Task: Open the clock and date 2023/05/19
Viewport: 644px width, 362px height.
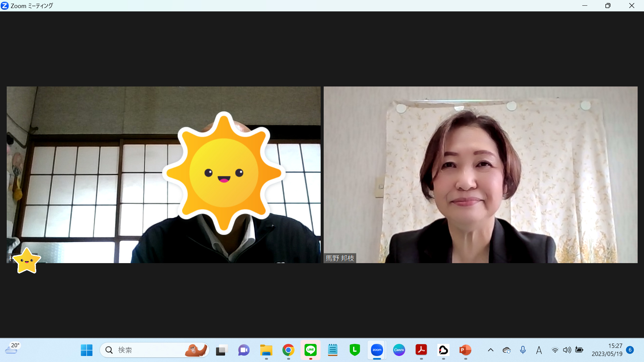Action: [x=607, y=350]
